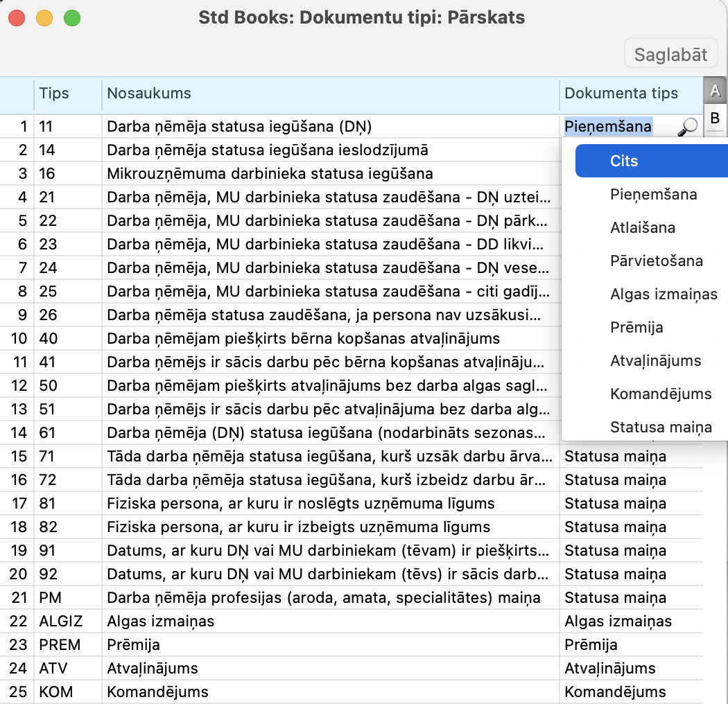The image size is (728, 704).
Task: Select Statusa maiņa dropdown option
Action: tap(660, 428)
